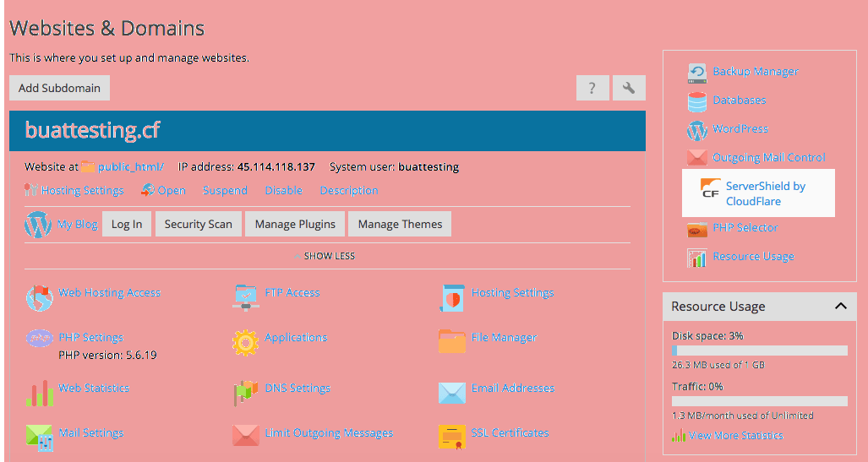Viewport: 868px width, 462px height.
Task: Click the Description link
Action: [x=349, y=190]
